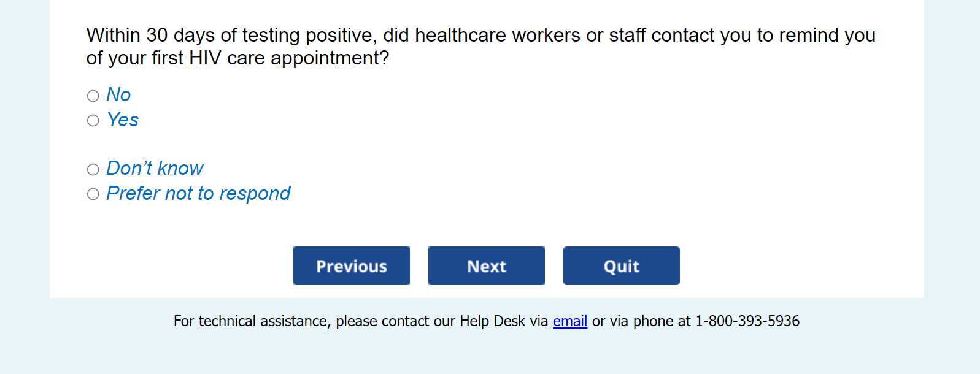The image size is (980, 374).
Task: Mark the Prefer not to respond radio circle
Action: tap(93, 194)
